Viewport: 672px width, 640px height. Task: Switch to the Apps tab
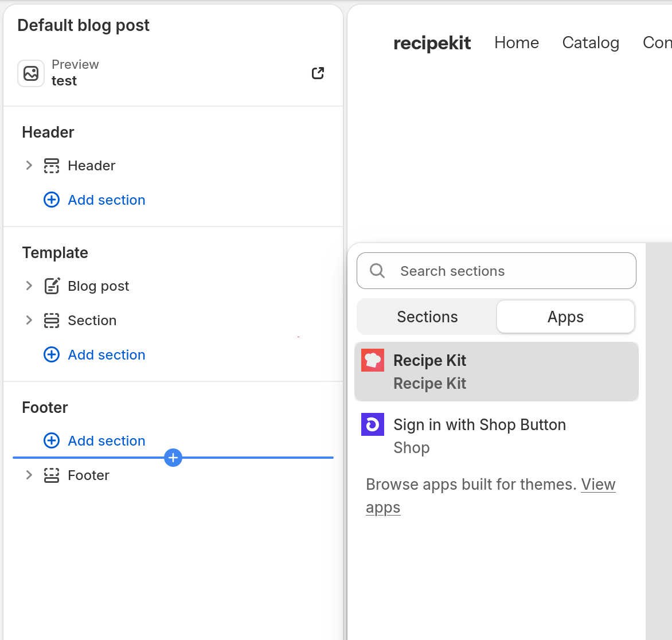pyautogui.click(x=565, y=317)
